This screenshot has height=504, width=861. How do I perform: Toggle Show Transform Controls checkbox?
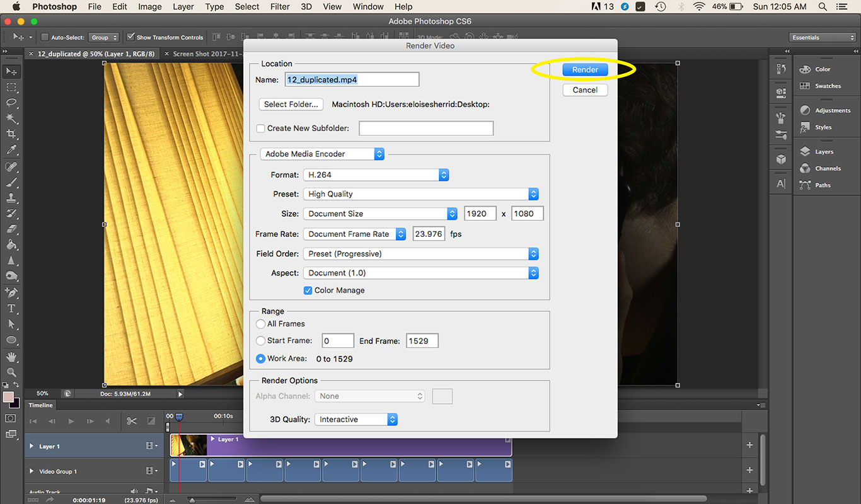tap(130, 37)
